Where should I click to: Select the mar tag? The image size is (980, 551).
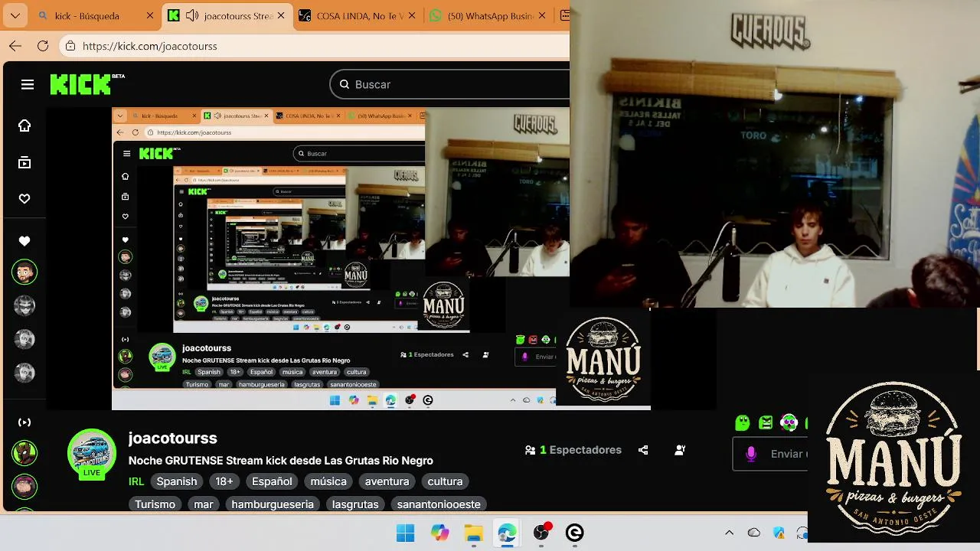[x=204, y=504]
